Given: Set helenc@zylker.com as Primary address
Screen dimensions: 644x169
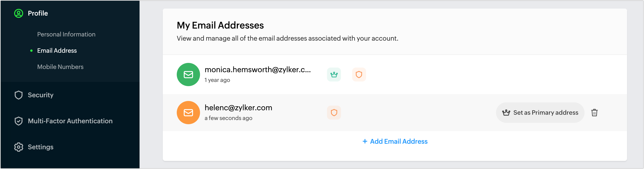Looking at the screenshot, I should click(x=540, y=113).
